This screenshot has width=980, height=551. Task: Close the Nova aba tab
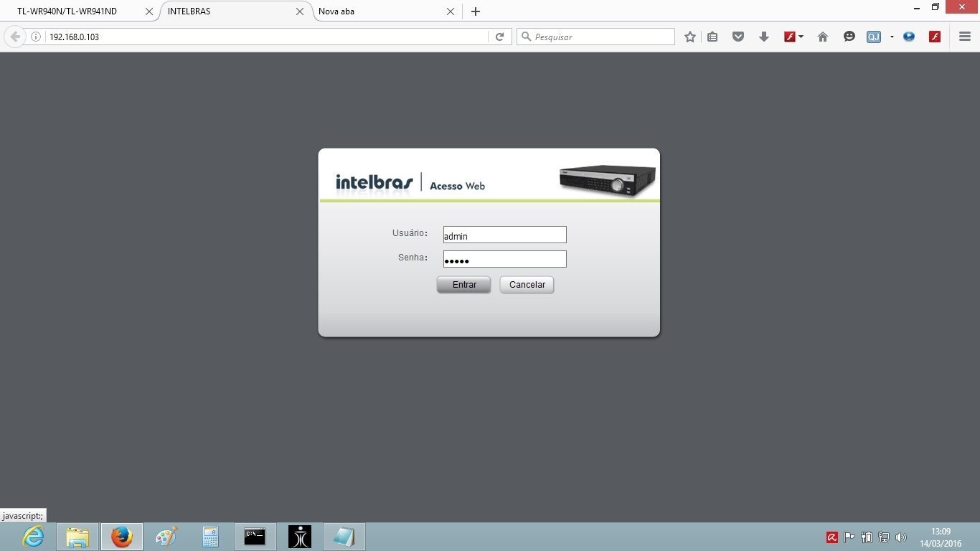tap(451, 11)
